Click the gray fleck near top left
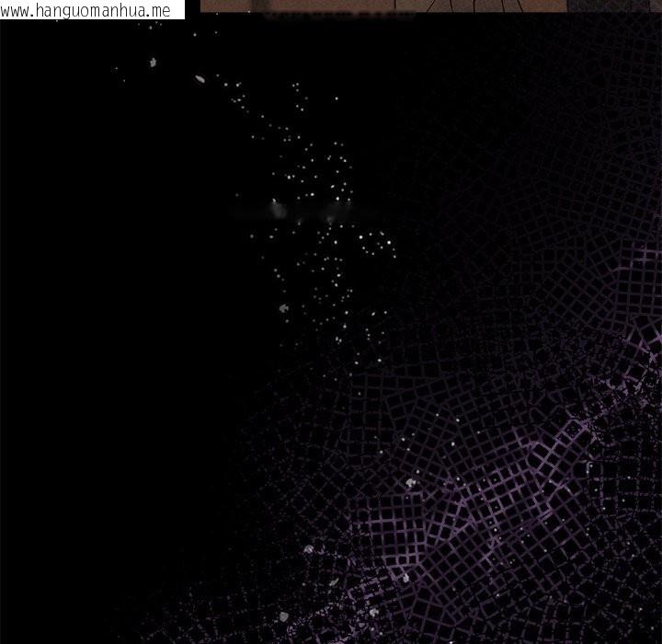662x644 pixels. point(153,63)
